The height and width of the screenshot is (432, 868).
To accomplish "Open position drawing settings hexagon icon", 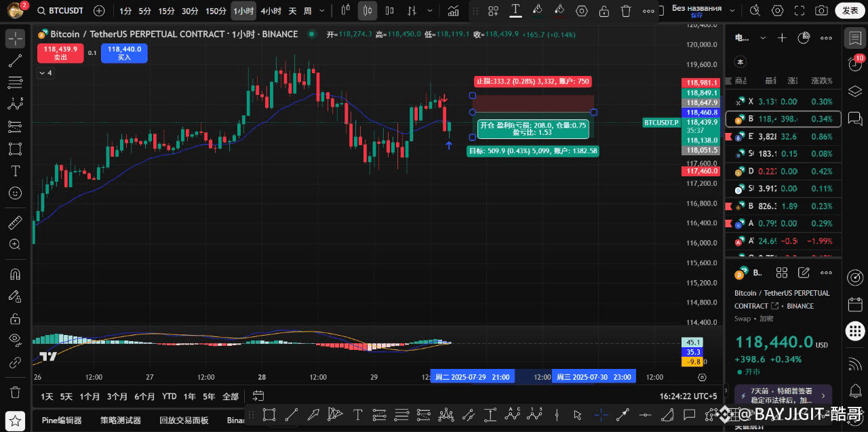I will click(582, 11).
